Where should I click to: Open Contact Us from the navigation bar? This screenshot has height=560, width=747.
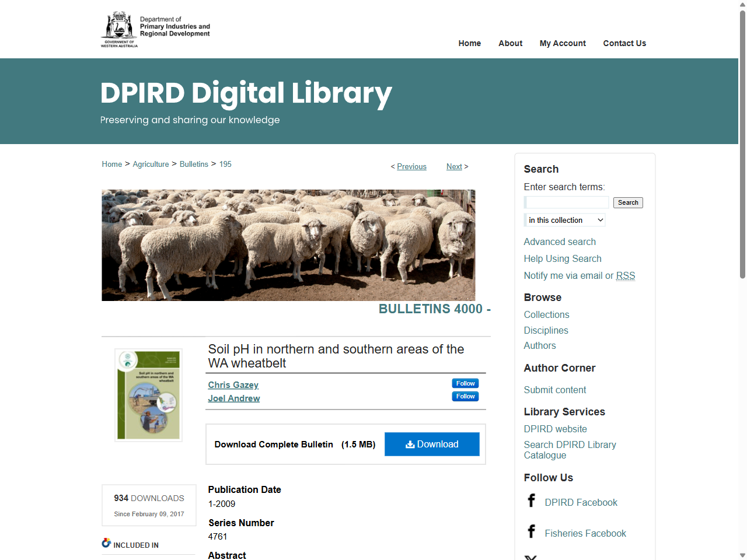tap(624, 43)
